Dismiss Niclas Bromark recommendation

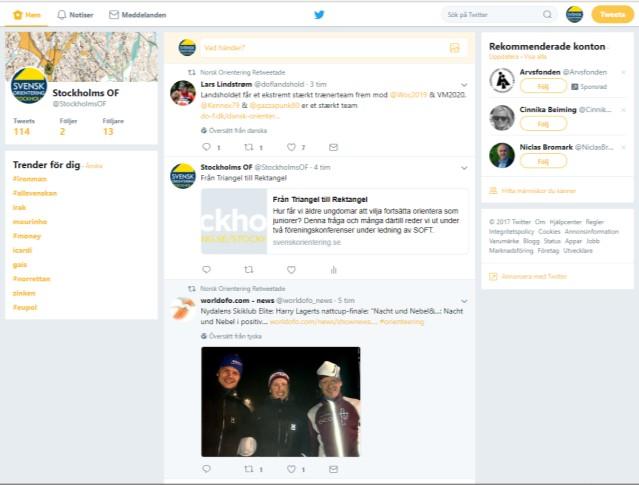point(624,147)
